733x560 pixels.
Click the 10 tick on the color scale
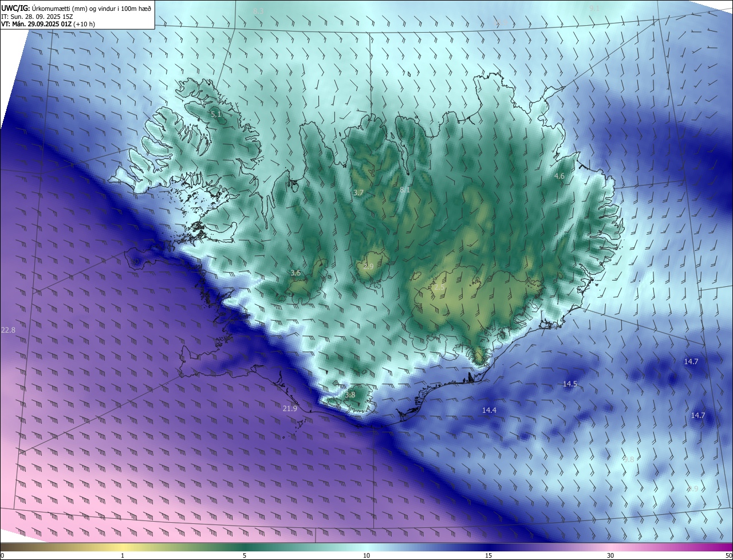click(x=366, y=555)
